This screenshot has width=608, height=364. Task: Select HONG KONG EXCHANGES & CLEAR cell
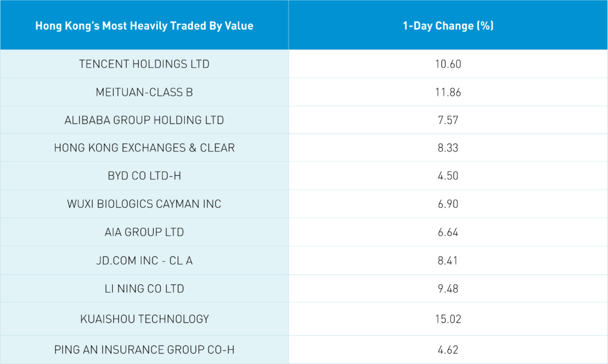pos(144,148)
